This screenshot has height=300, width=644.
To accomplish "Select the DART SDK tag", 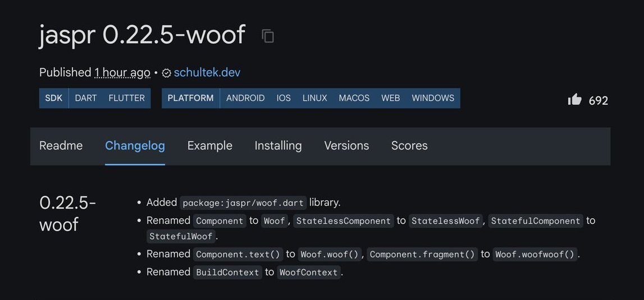I will 86,98.
